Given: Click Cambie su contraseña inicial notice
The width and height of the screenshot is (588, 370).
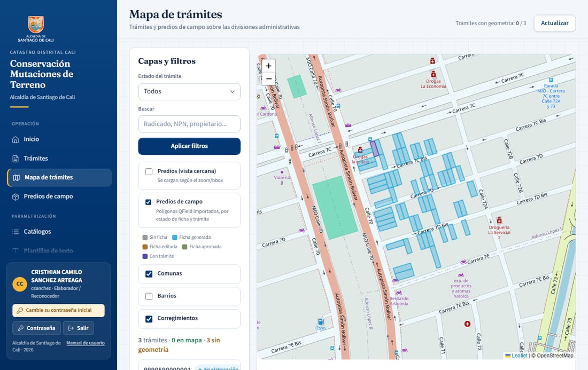Looking at the screenshot, I should [x=58, y=310].
